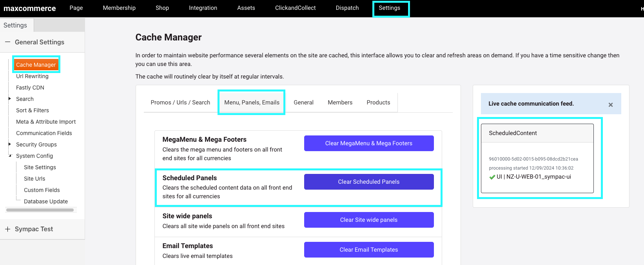
Task: Open Fastly CDN settings
Action: click(x=30, y=88)
